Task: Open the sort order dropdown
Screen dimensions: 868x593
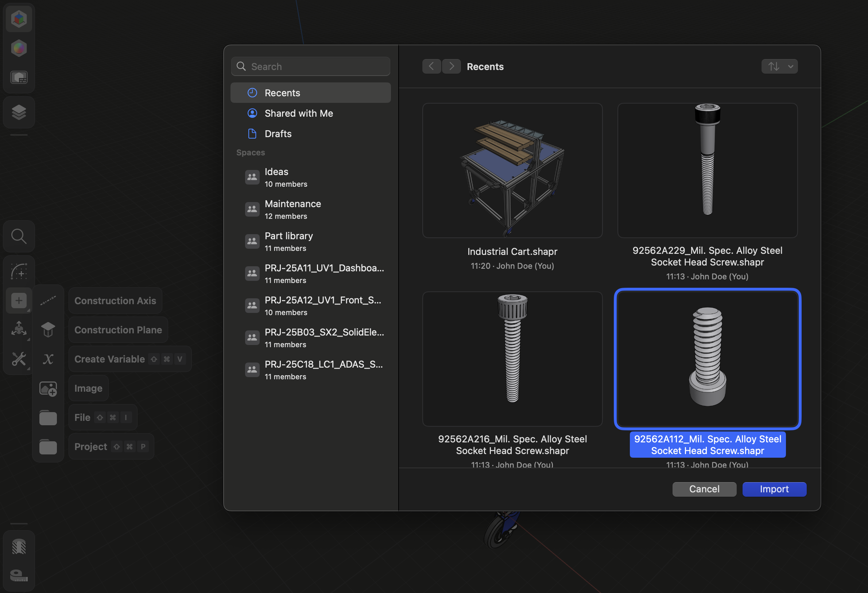Action: click(779, 66)
